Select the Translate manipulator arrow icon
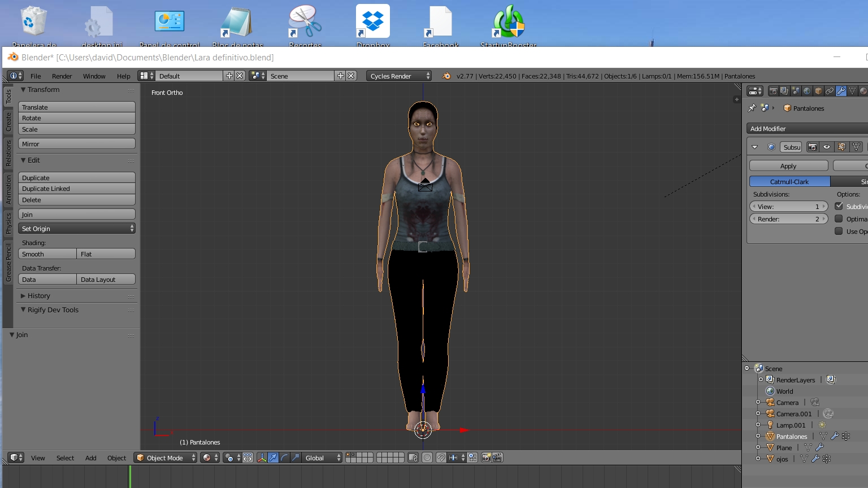868x488 pixels. [x=274, y=457]
